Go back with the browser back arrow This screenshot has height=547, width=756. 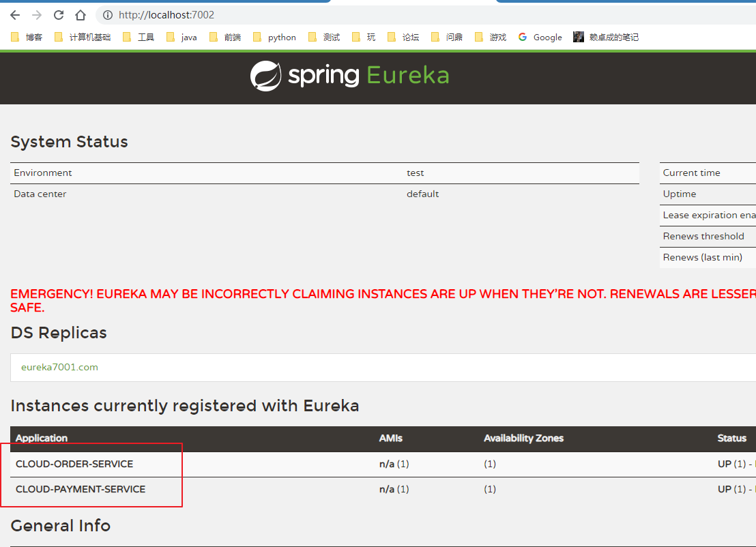pyautogui.click(x=15, y=15)
